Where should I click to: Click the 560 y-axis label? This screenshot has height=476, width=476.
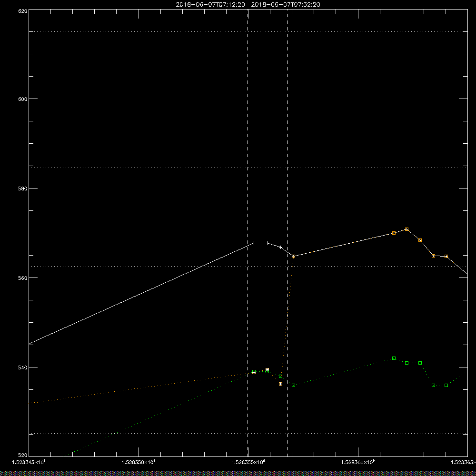(23, 278)
